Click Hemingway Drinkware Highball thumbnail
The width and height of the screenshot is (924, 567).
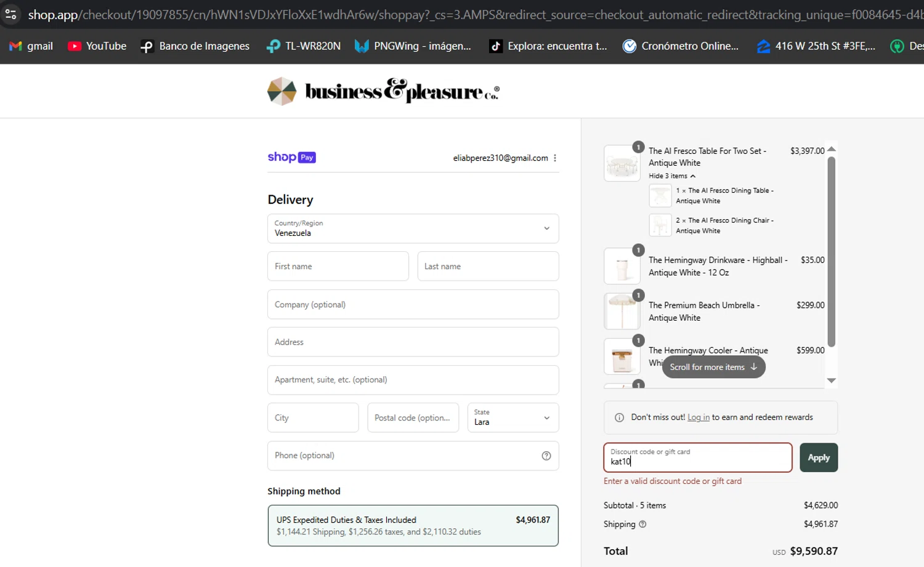point(622,266)
